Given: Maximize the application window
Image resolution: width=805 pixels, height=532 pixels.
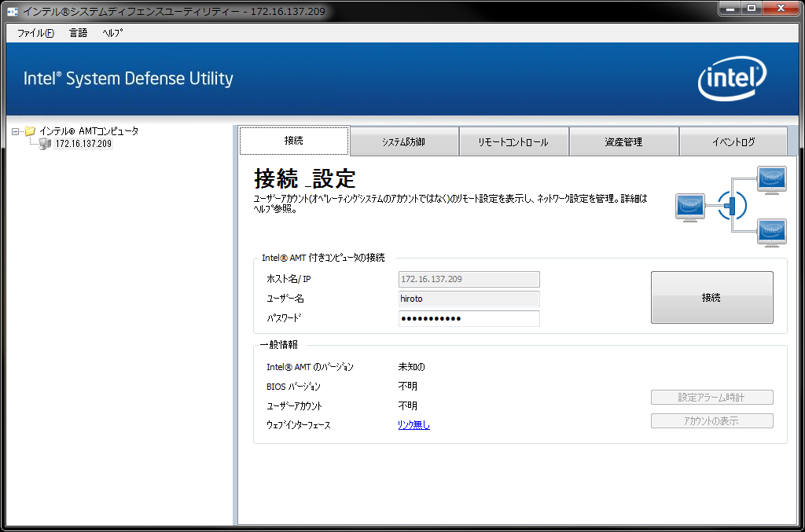Looking at the screenshot, I should tap(752, 8).
